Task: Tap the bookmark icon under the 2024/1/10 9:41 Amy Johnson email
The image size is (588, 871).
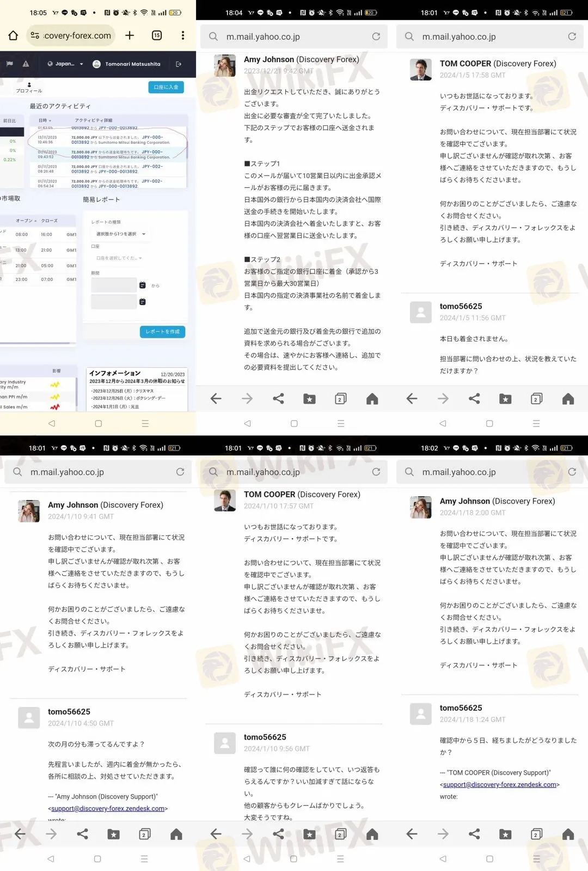Action: click(113, 834)
